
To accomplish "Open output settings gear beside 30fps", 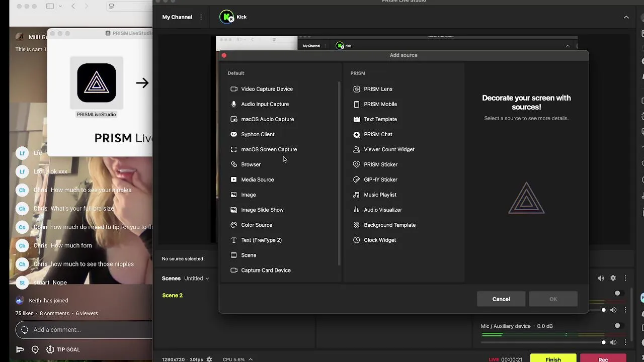I will pyautogui.click(x=209, y=359).
